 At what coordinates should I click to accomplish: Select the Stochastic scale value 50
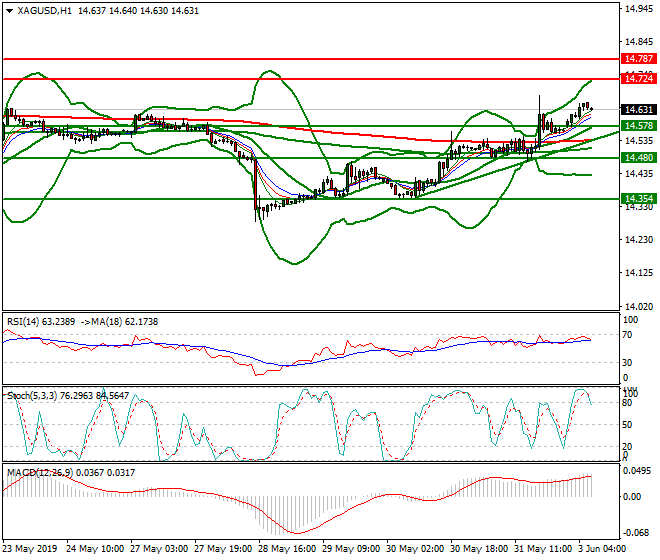point(627,425)
